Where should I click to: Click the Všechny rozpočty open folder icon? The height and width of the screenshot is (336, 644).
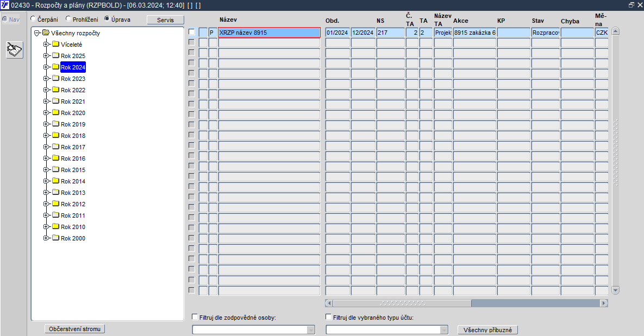(x=46, y=33)
